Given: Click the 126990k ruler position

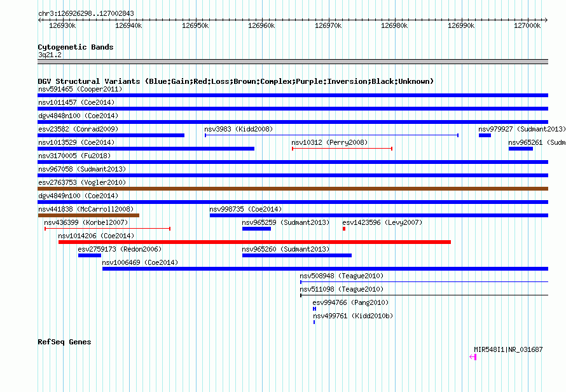Looking at the screenshot, I should click(x=461, y=25).
